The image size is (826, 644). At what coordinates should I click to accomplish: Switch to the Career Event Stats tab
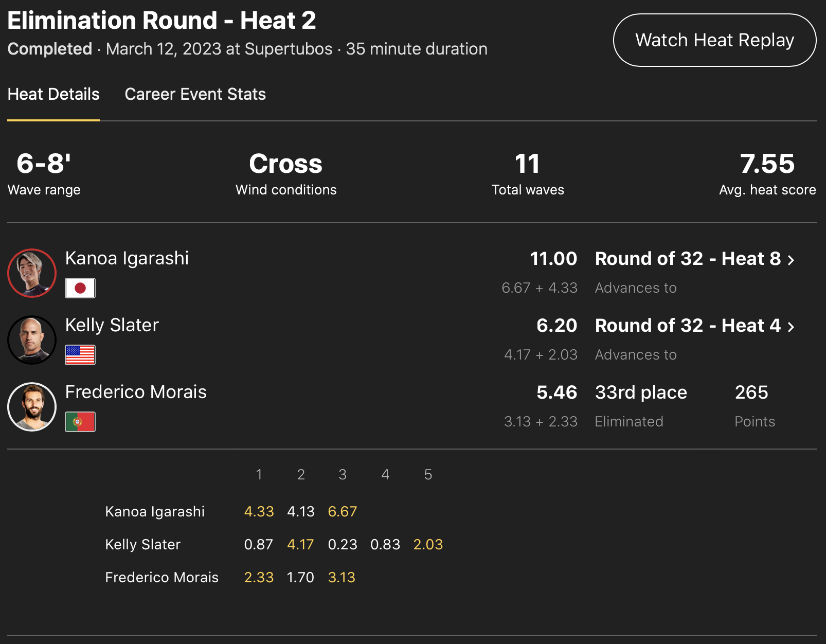pos(195,94)
